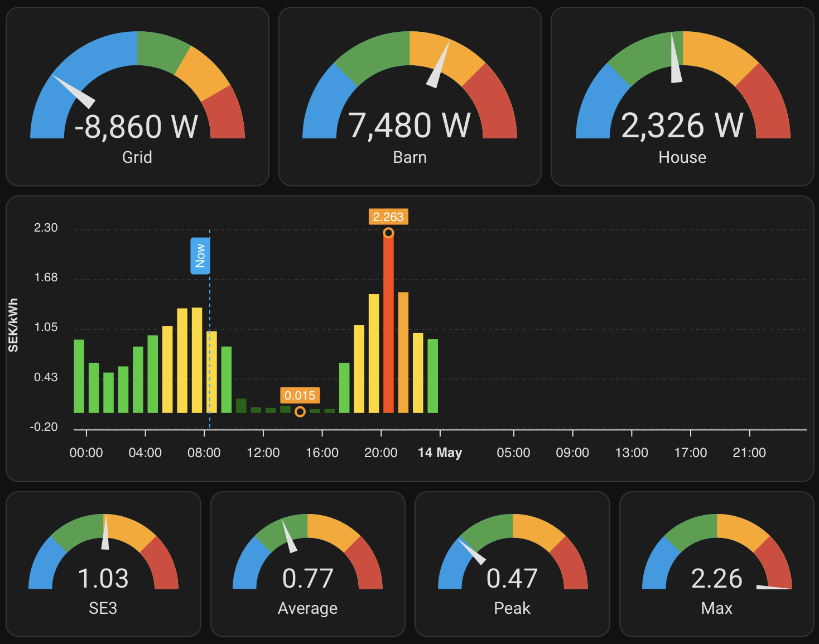Open the Grid power gauge showing -8,860 W
819x644 pixels.
(x=137, y=96)
